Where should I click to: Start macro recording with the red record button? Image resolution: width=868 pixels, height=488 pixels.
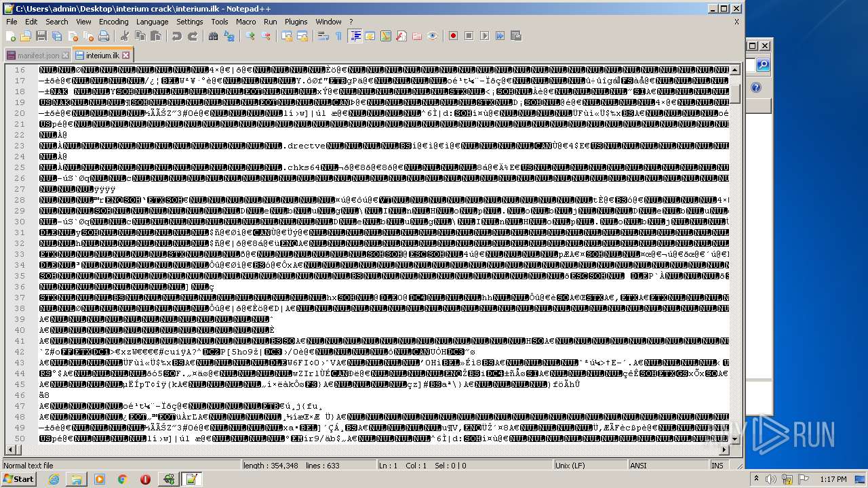point(453,36)
